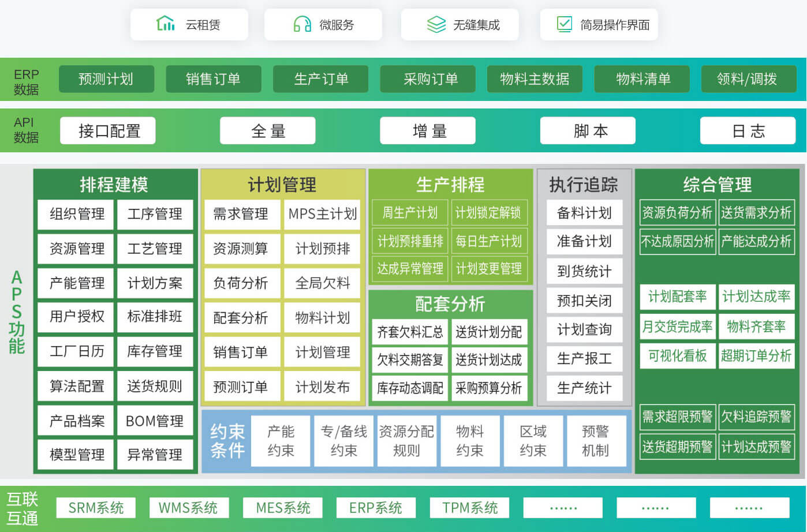Click the 简易操作界面 checkmark icon
The width and height of the screenshot is (807, 532).
click(563, 24)
